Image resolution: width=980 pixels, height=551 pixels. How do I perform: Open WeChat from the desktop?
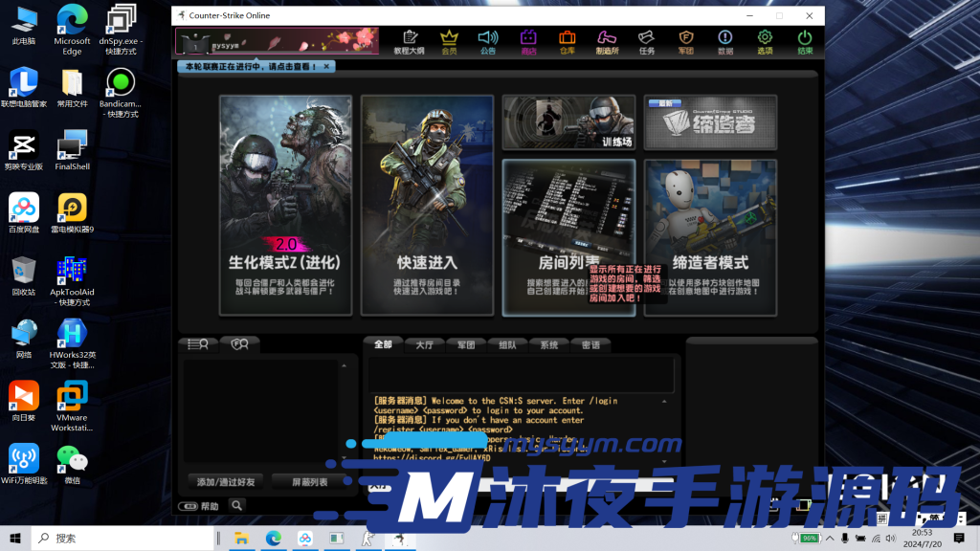coord(72,464)
